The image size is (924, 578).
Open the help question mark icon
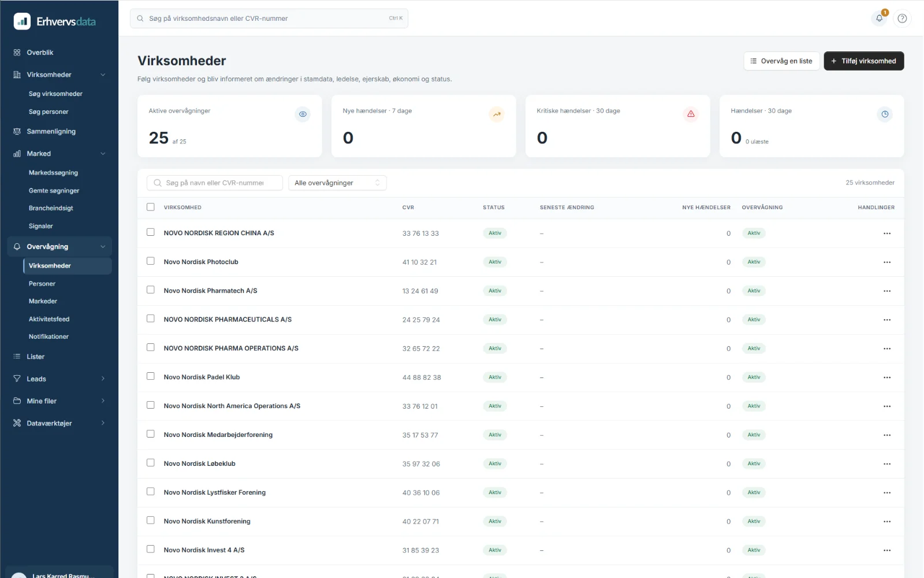coord(902,18)
